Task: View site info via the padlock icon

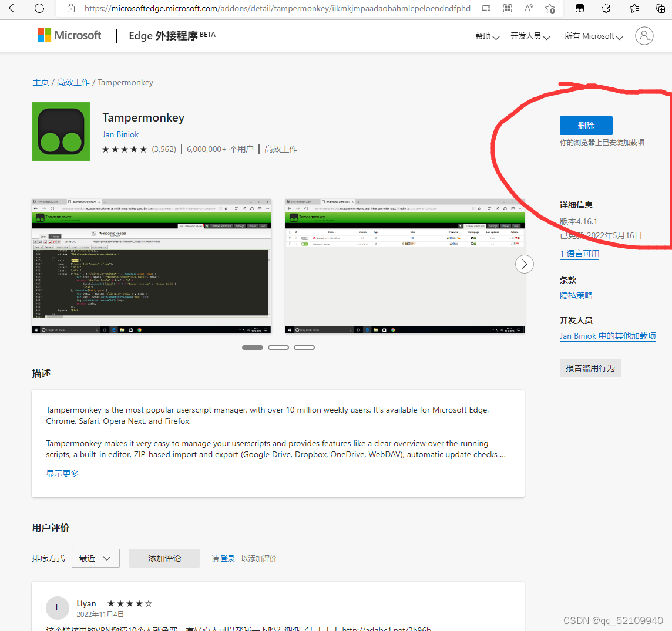Action: pos(71,8)
